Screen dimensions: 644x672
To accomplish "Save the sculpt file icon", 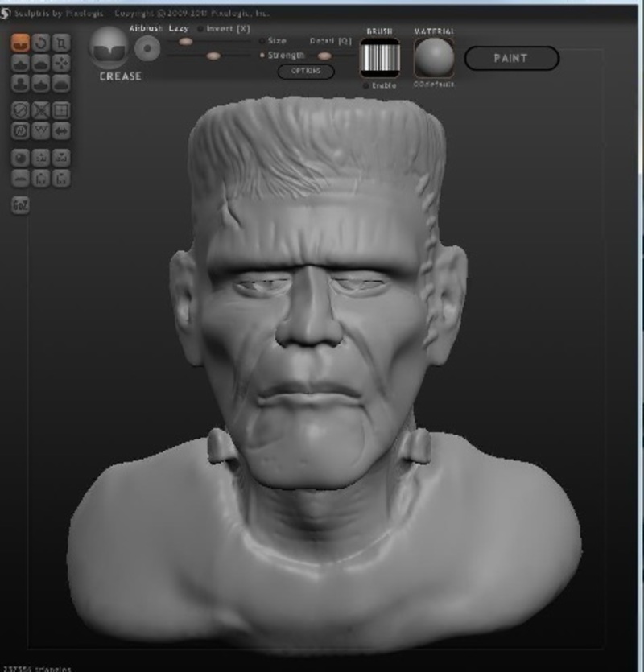I will click(61, 179).
